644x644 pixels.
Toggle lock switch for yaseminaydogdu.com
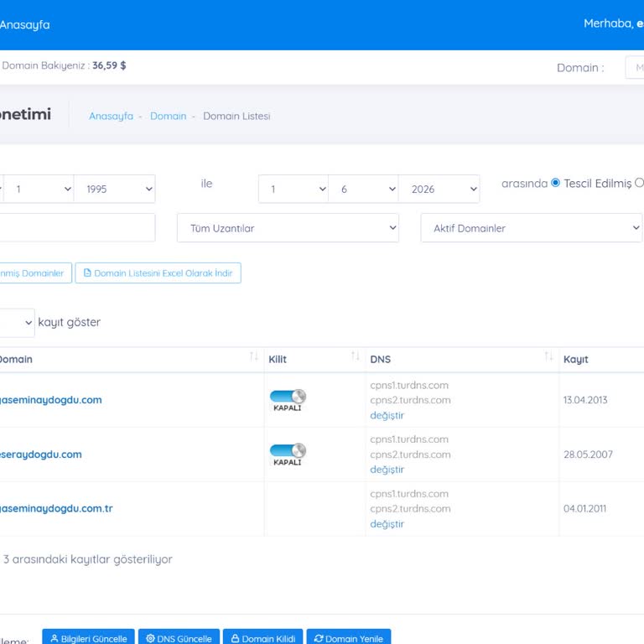point(288,397)
